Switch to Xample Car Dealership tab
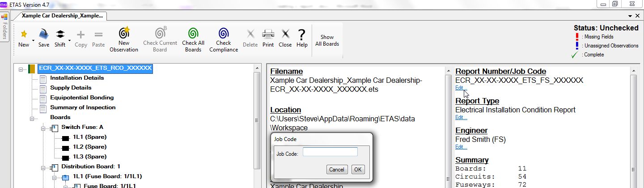The image size is (644, 188). [x=62, y=15]
